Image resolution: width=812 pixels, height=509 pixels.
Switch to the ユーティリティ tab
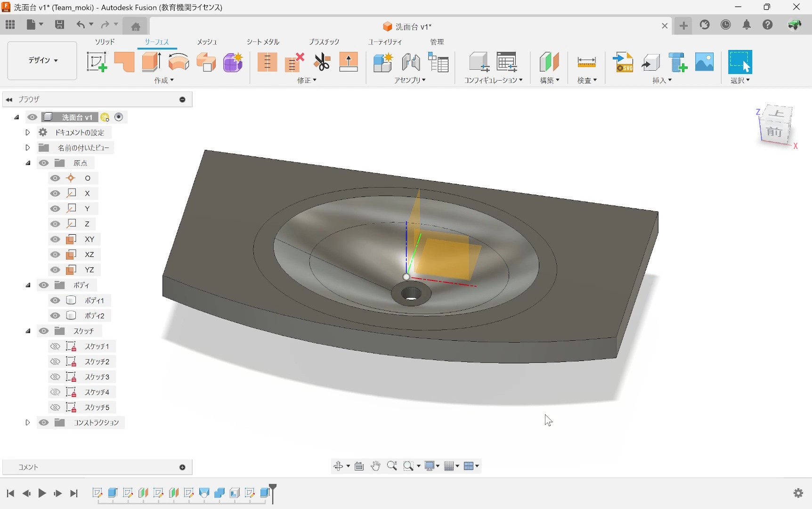click(x=385, y=42)
